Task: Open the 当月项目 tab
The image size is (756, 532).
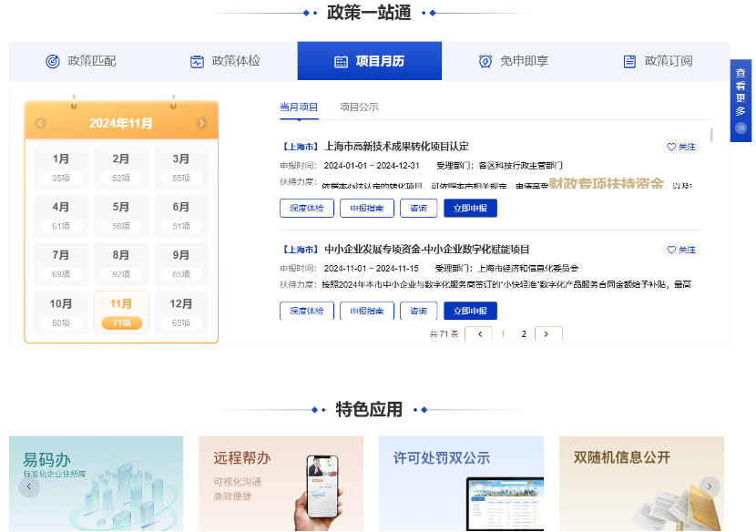Action: [299, 107]
